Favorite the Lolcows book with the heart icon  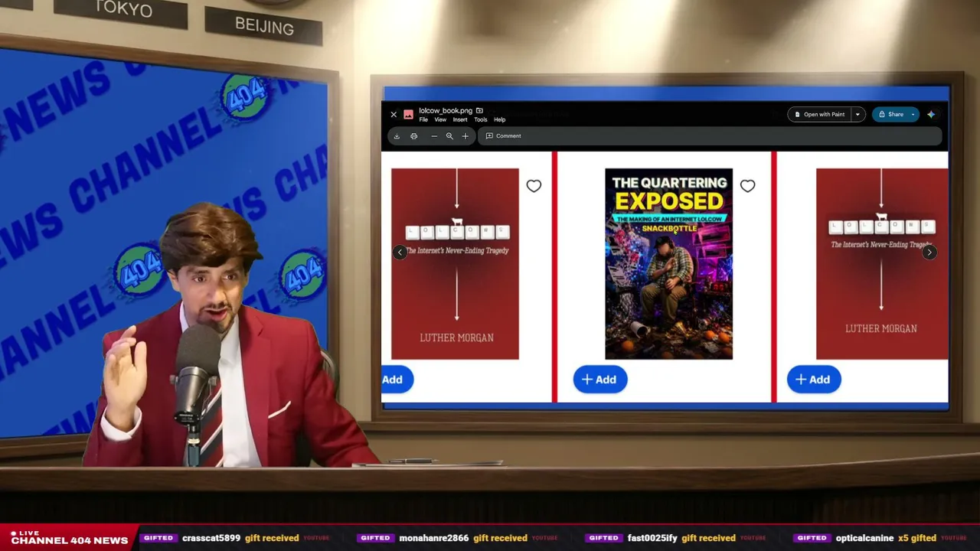[534, 186]
